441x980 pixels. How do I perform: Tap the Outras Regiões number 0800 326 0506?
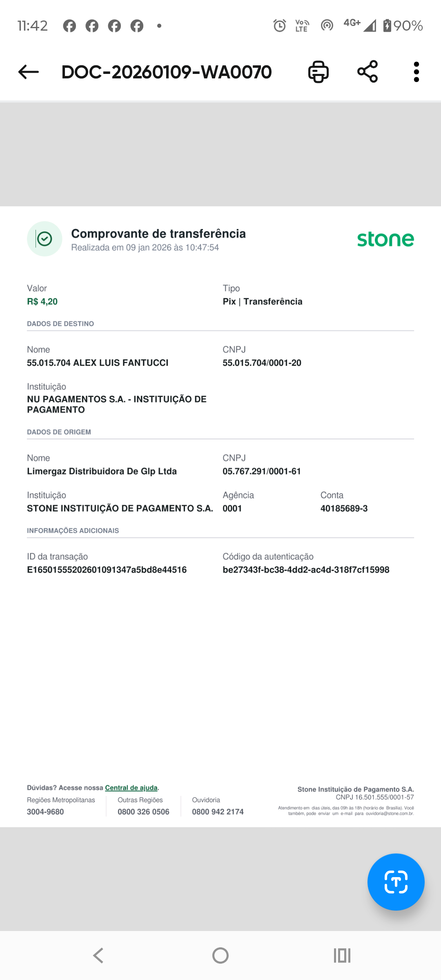click(143, 812)
